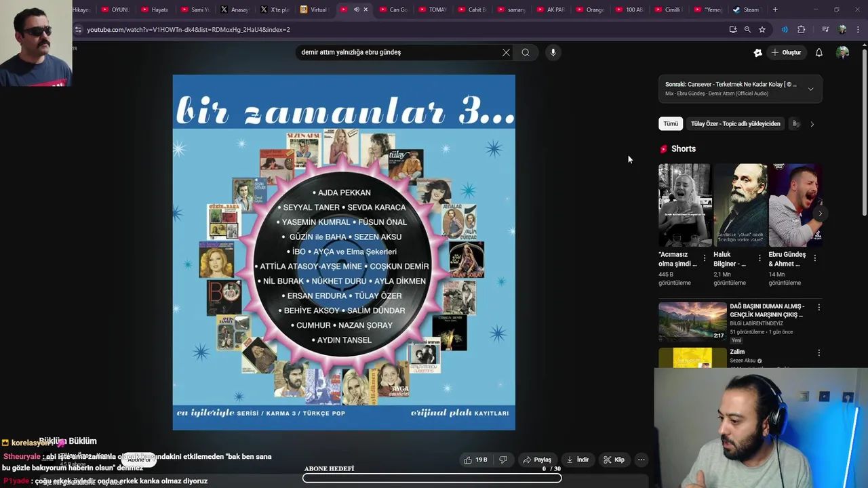Click the blue extension icon in the browser toolbar
The width and height of the screenshot is (868, 488).
click(785, 30)
